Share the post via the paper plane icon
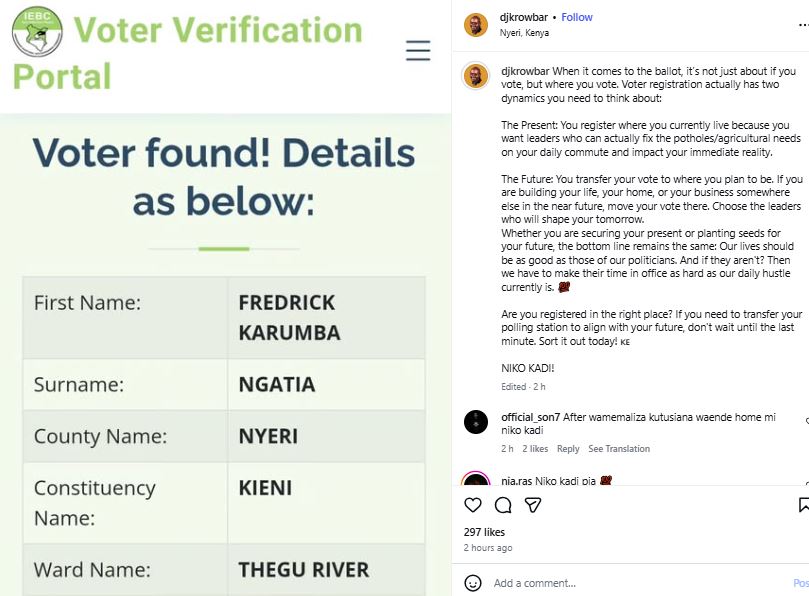Screen dimensions: 809x596 (x=535, y=505)
